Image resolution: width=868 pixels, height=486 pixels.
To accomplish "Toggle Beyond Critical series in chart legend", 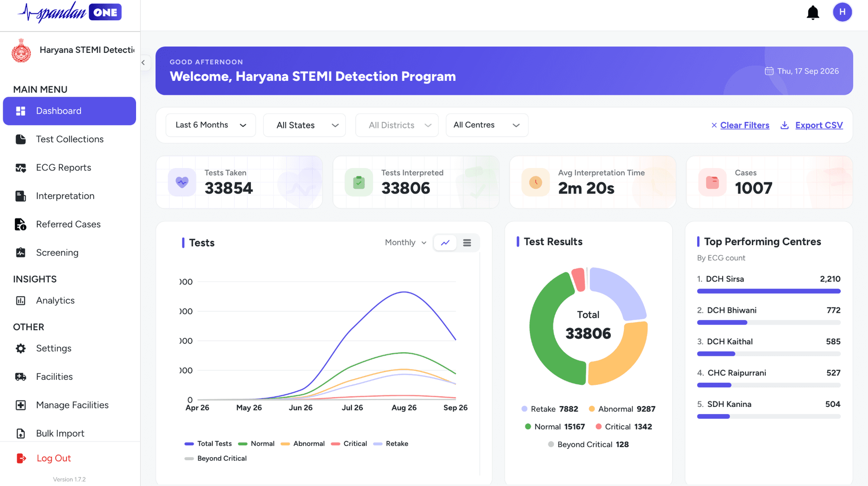I will pyautogui.click(x=216, y=458).
